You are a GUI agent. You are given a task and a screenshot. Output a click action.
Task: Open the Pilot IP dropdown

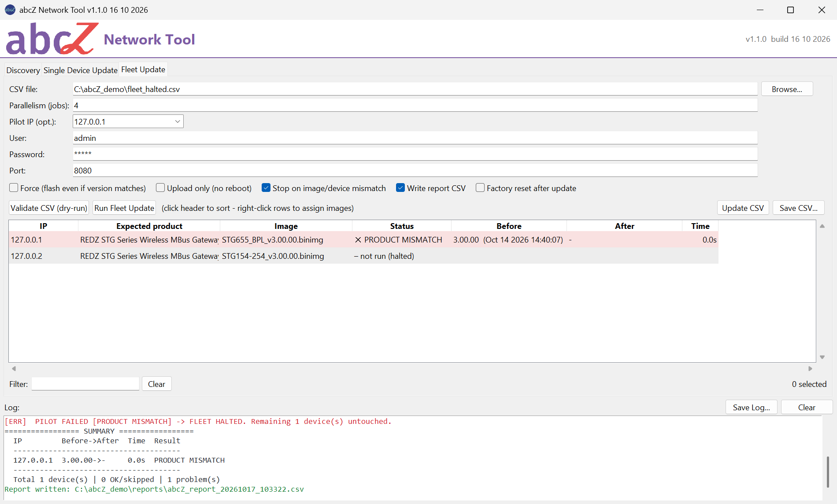click(178, 121)
